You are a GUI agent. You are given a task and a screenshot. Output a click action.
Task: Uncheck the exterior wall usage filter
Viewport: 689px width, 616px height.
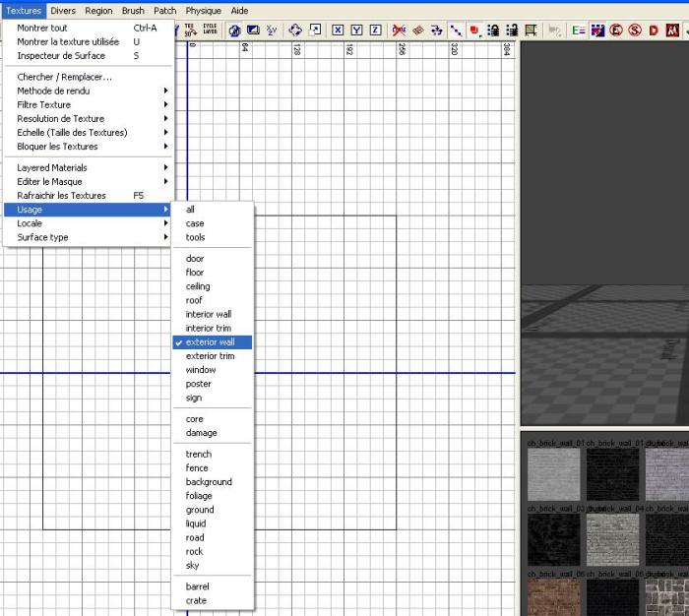pyautogui.click(x=213, y=341)
